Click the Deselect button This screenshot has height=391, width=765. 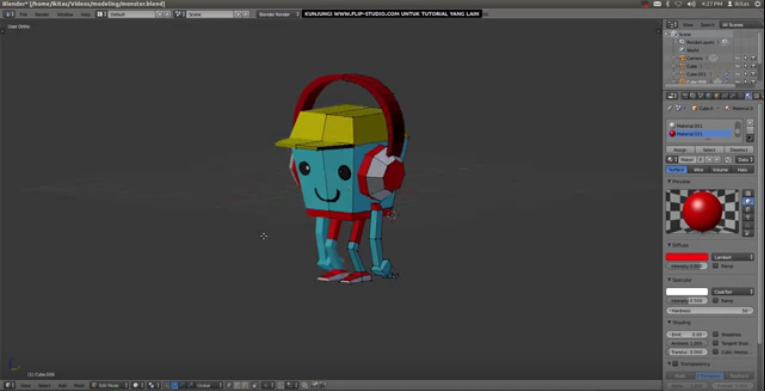pos(739,150)
